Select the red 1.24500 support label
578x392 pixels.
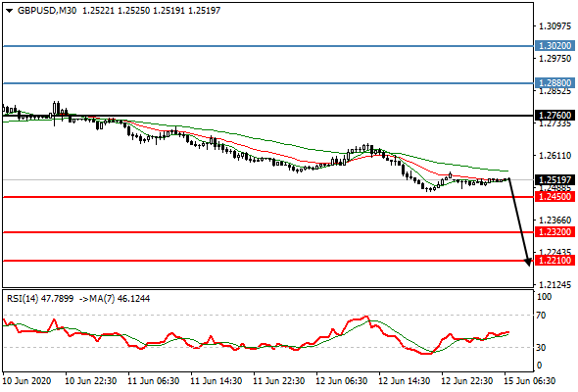(x=554, y=197)
